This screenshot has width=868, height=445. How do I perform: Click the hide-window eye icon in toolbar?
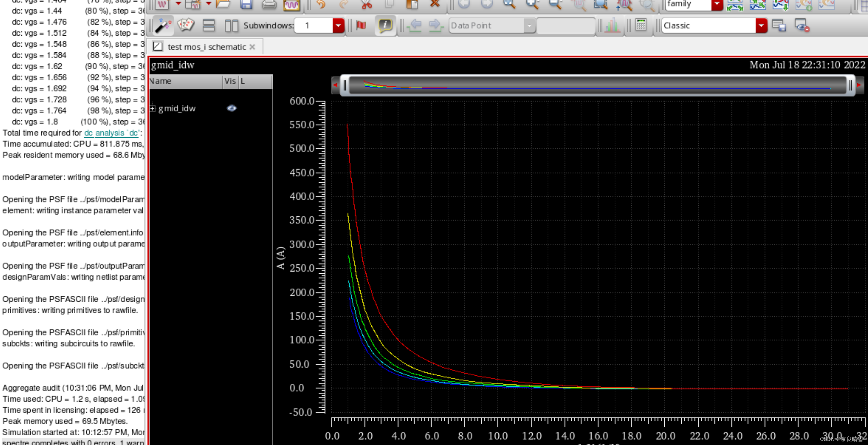click(x=801, y=25)
